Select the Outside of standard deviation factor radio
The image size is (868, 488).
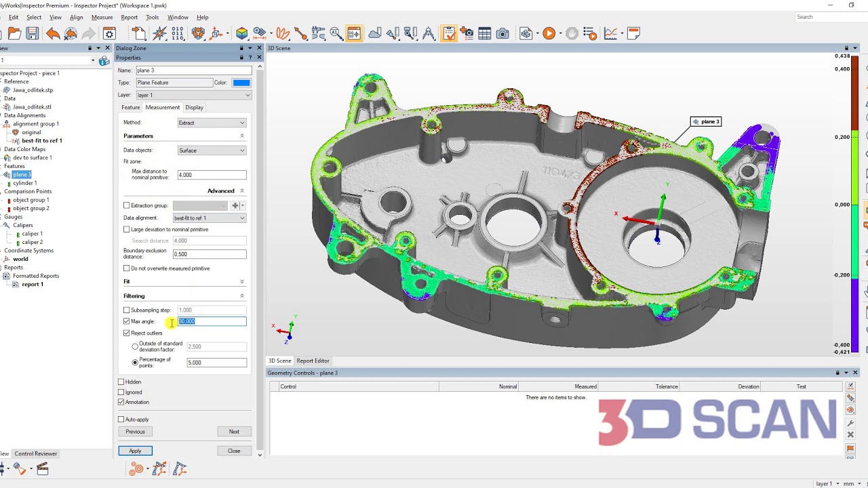point(135,346)
